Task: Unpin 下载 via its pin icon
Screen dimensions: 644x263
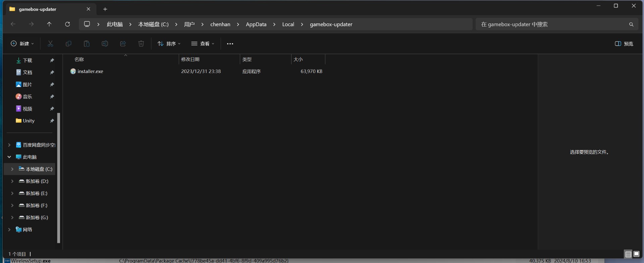Action: 52,60
